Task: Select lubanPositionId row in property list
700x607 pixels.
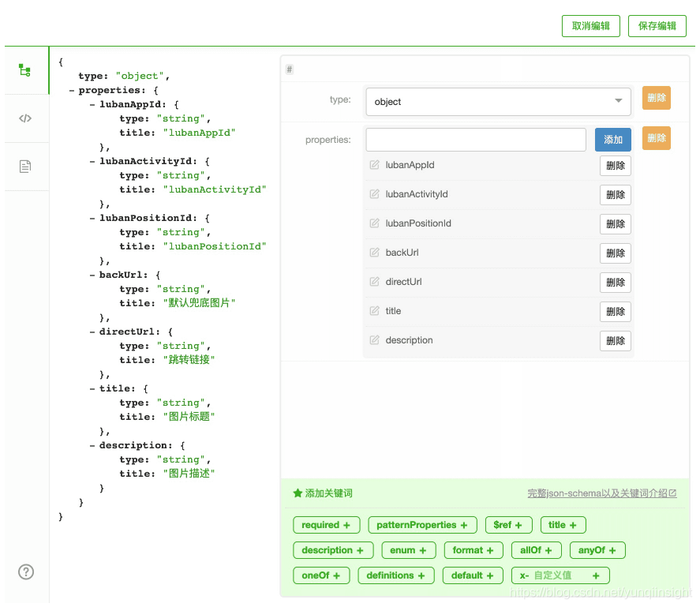Action: (x=498, y=223)
